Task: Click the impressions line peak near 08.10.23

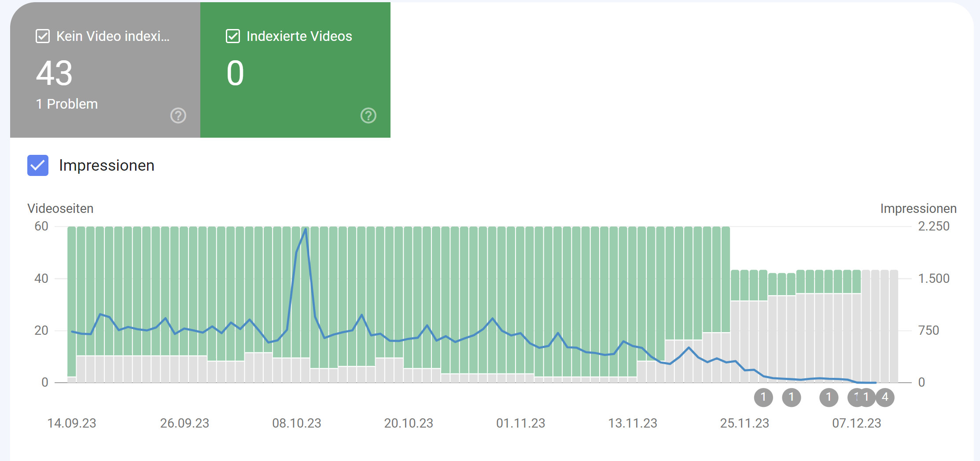Action: coord(306,230)
